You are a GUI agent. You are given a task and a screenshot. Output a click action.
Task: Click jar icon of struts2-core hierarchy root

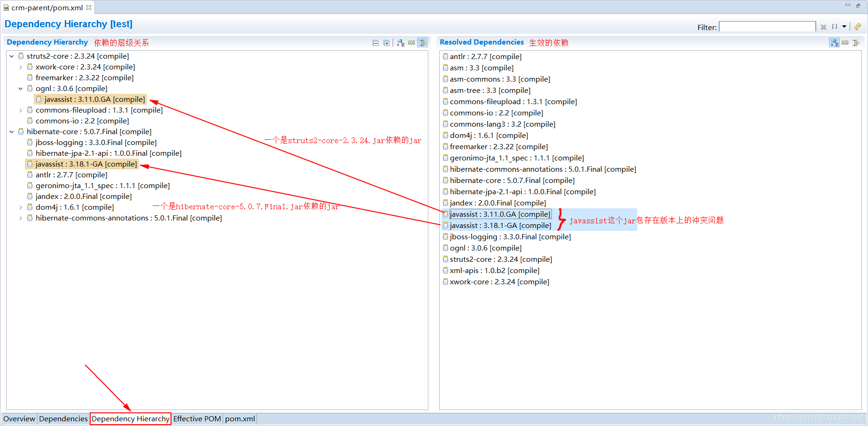21,56
